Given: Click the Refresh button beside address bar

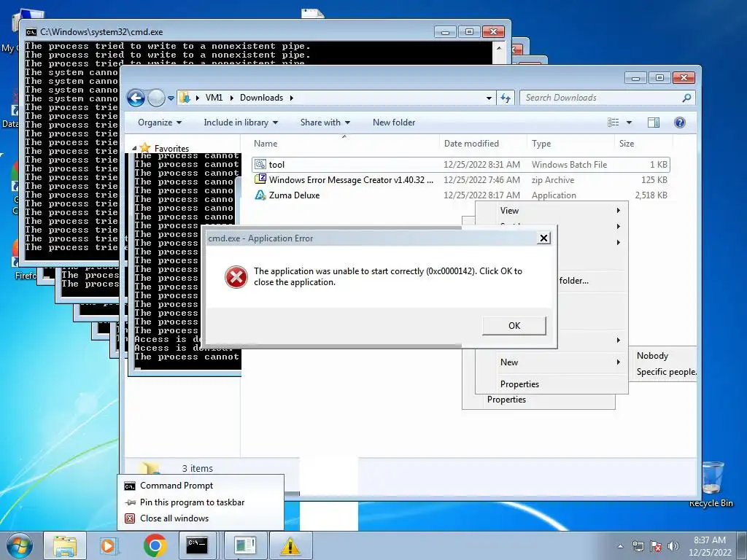Looking at the screenshot, I should click(x=506, y=98).
